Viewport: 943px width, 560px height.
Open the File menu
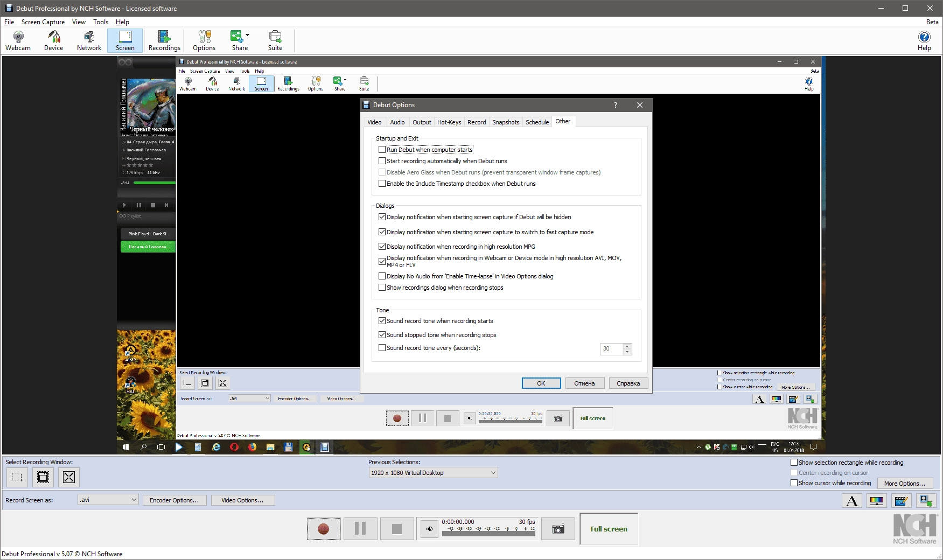tap(9, 22)
